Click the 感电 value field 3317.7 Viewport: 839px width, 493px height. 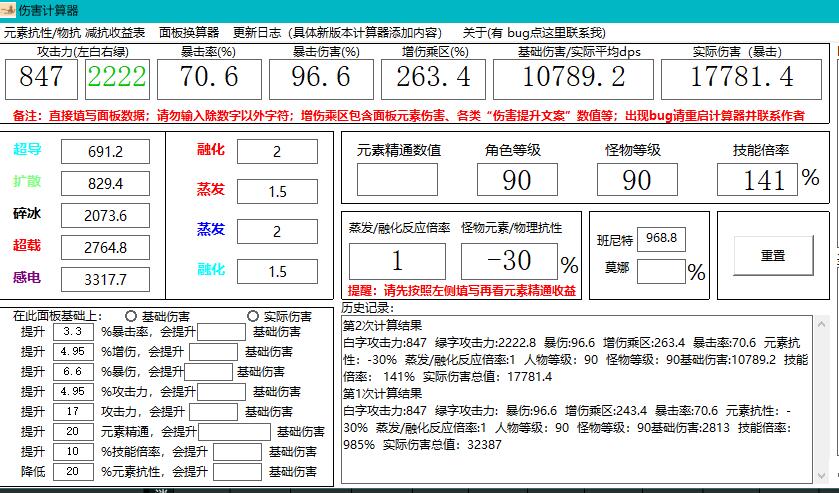click(105, 279)
